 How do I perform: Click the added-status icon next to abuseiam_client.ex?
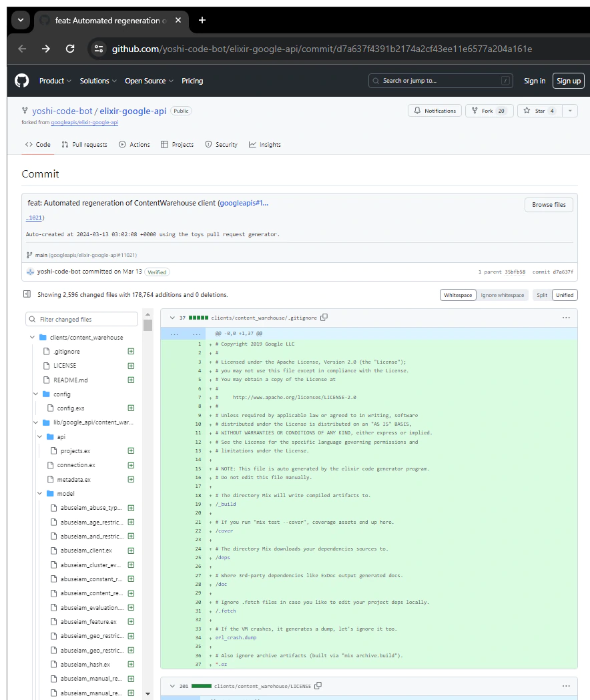(x=131, y=551)
